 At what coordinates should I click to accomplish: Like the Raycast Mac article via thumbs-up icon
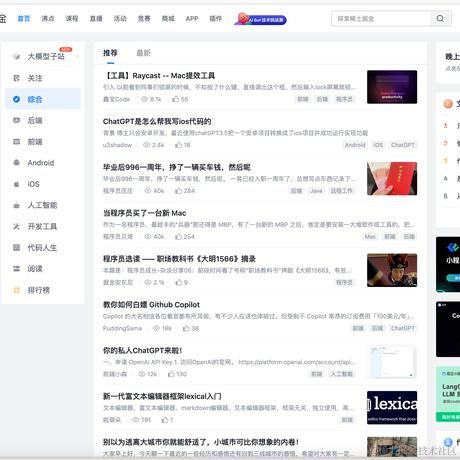click(x=175, y=99)
